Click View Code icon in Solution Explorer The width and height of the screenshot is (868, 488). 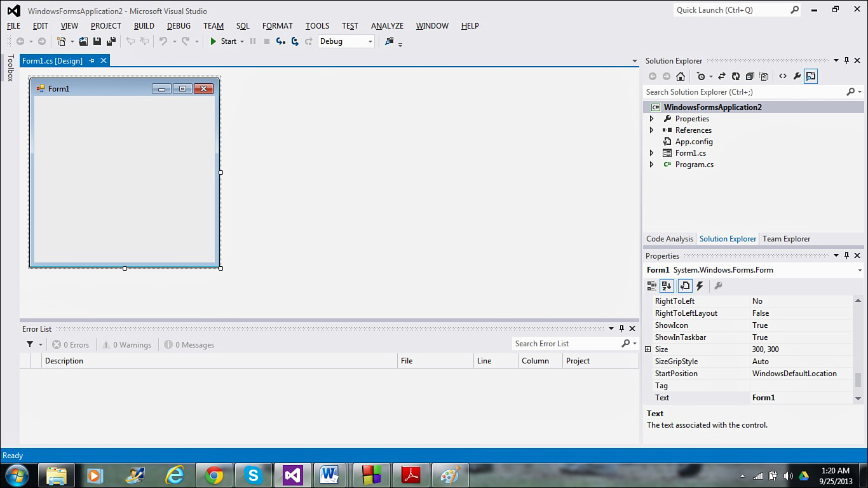[783, 76]
